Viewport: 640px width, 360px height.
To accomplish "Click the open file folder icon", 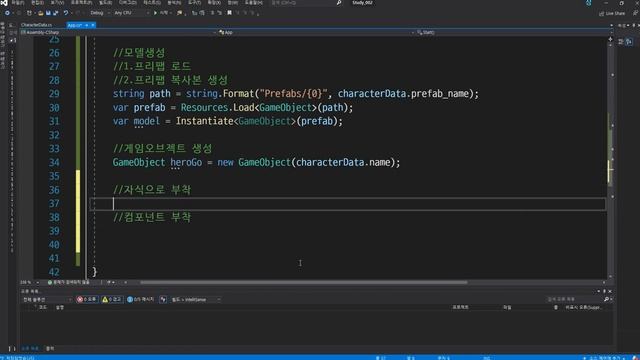I will (40, 13).
